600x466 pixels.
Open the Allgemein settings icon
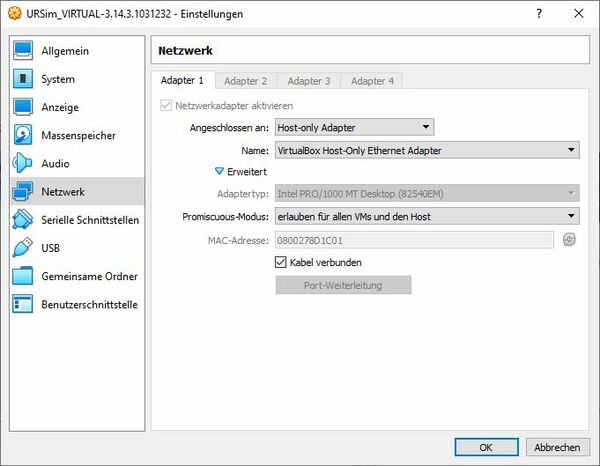click(x=23, y=51)
